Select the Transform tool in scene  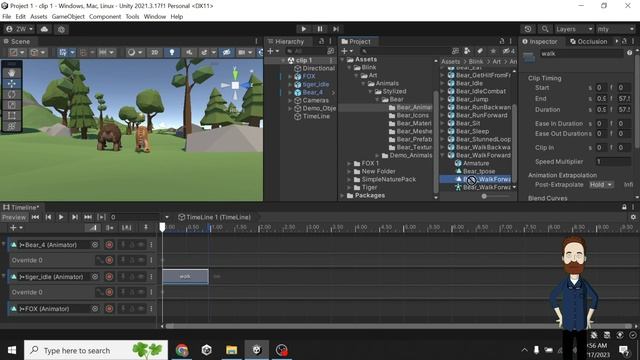[x=12, y=126]
